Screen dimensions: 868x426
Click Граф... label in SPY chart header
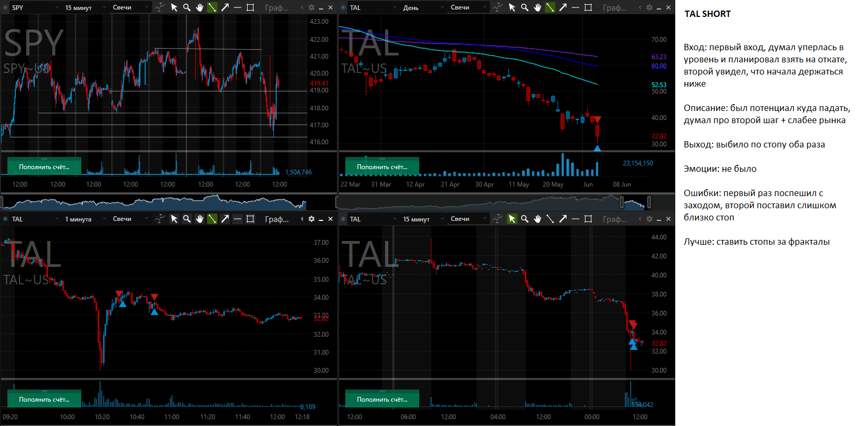pos(277,7)
